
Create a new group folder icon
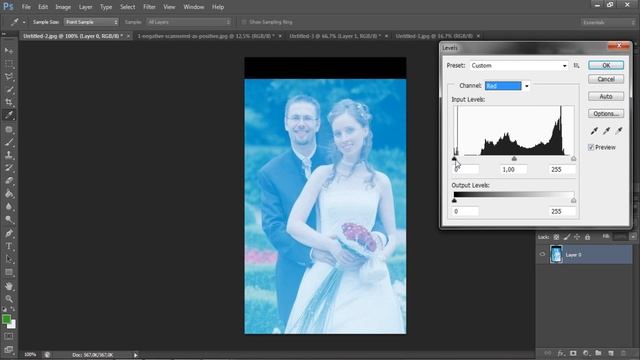point(598,353)
